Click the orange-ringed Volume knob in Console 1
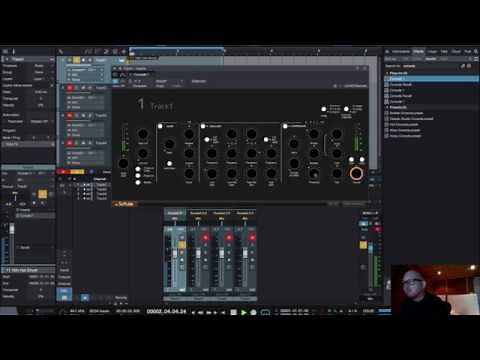The height and width of the screenshot is (360, 480). coord(356,173)
